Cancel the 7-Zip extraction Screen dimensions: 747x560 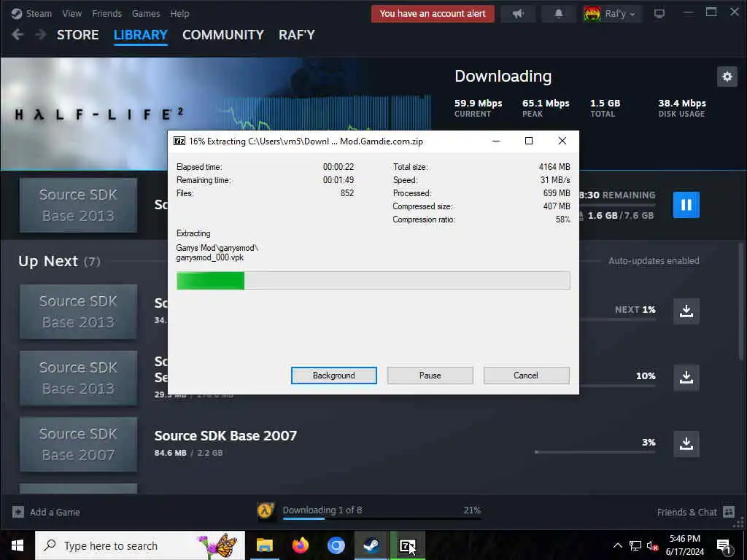[526, 376]
